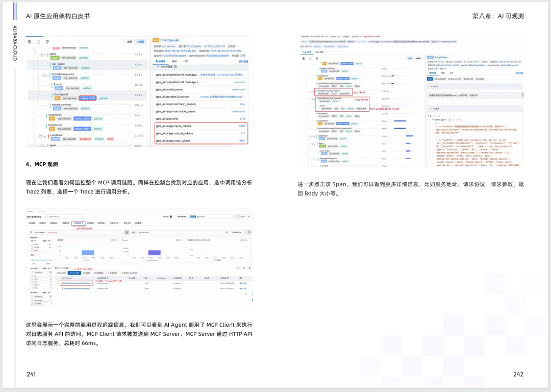Image resolution: width=551 pixels, height=392 pixels.
Task: Adjust the duration range slider left handle
Action: pyautogui.click(x=32, y=260)
